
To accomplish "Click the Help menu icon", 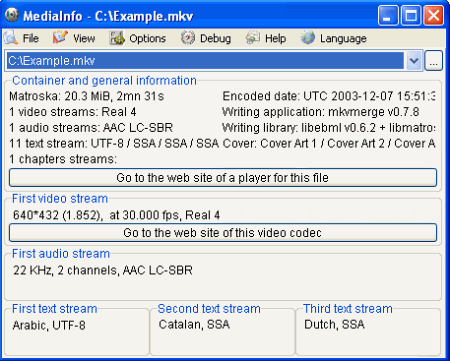I will pos(253,38).
